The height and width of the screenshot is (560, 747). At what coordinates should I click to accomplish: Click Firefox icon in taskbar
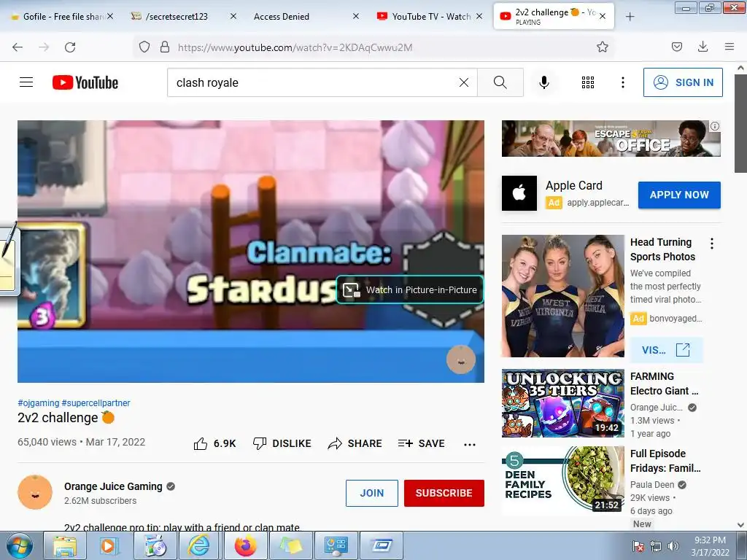[245, 546]
